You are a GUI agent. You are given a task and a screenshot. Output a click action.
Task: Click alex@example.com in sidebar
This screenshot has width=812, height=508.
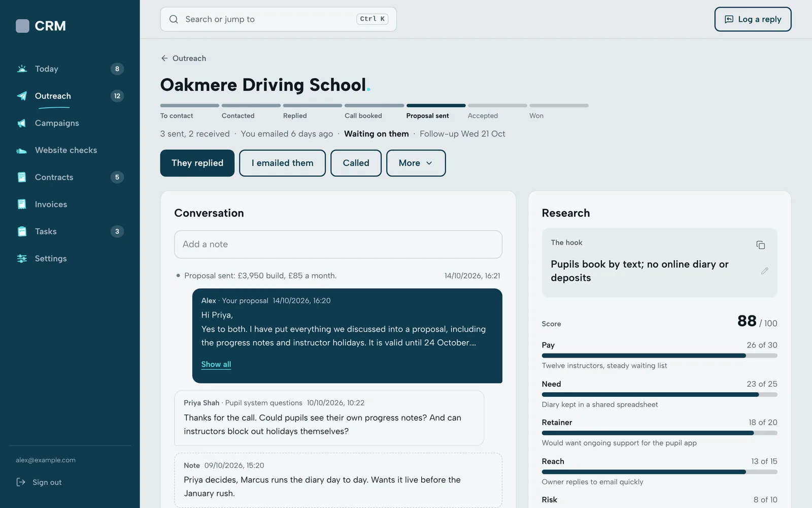pyautogui.click(x=46, y=460)
